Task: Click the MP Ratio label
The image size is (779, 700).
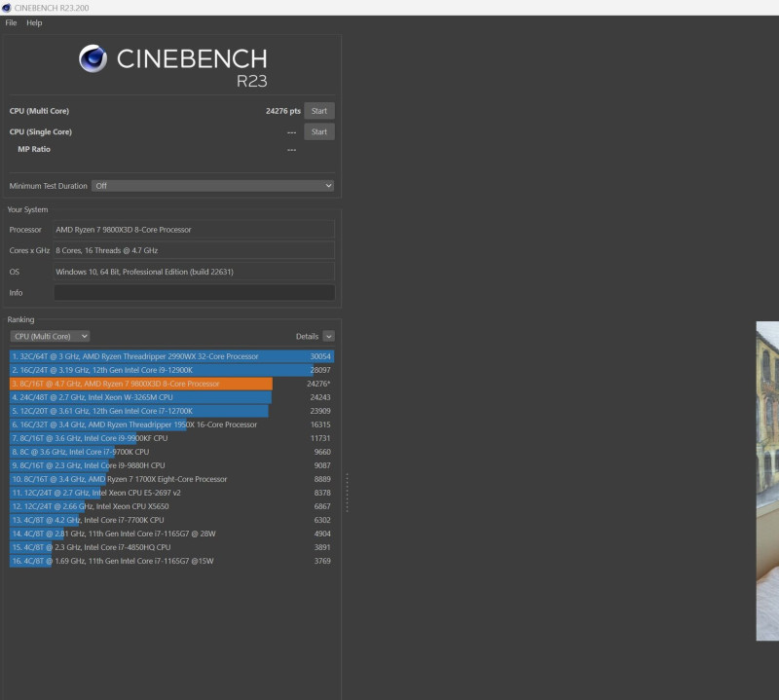Action: tap(34, 149)
